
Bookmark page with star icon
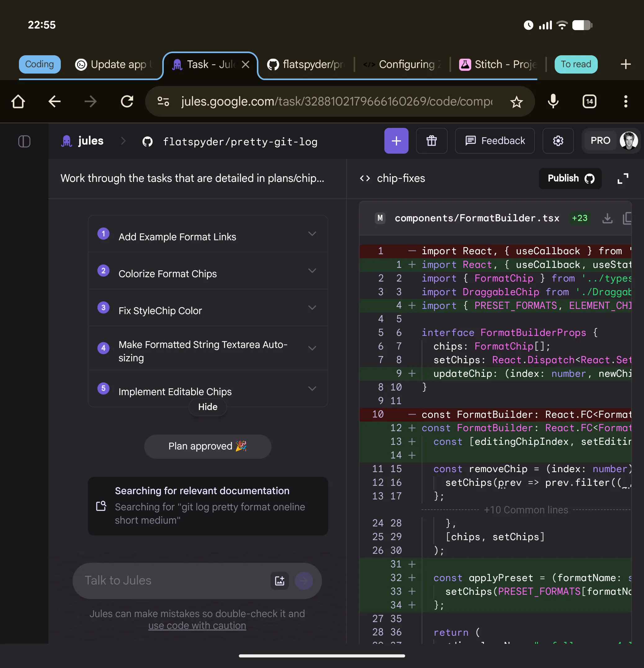coord(516,102)
